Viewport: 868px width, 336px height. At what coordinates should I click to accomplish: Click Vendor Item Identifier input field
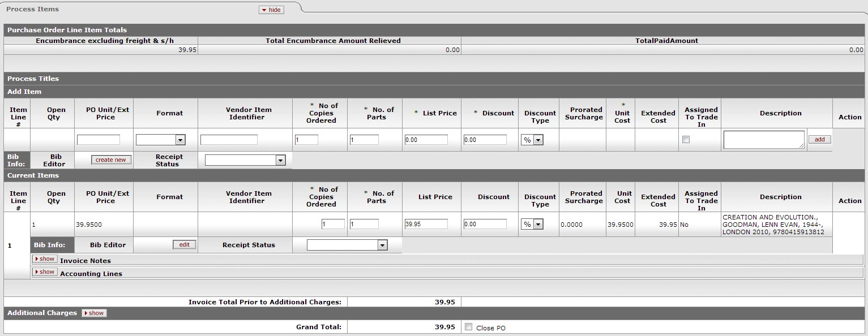229,140
